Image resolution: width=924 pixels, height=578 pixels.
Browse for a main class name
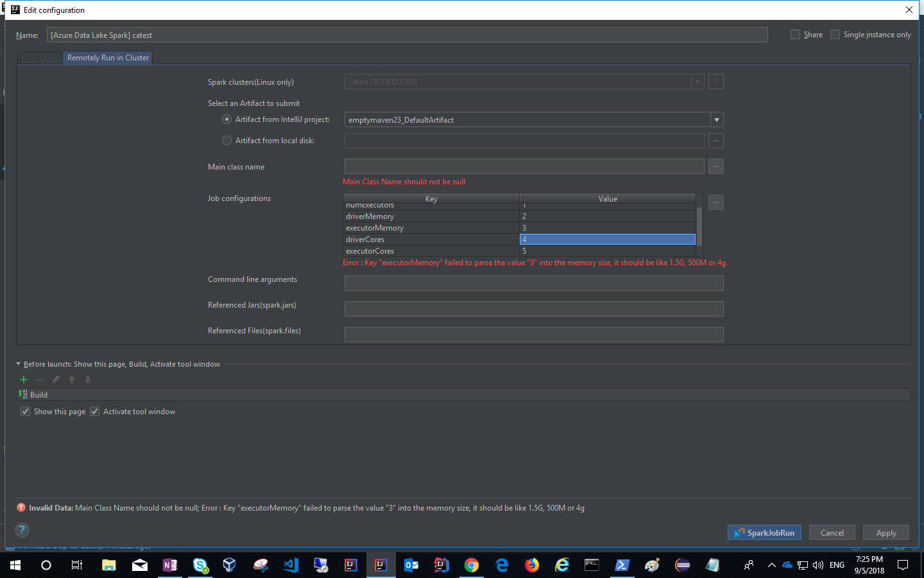click(715, 166)
